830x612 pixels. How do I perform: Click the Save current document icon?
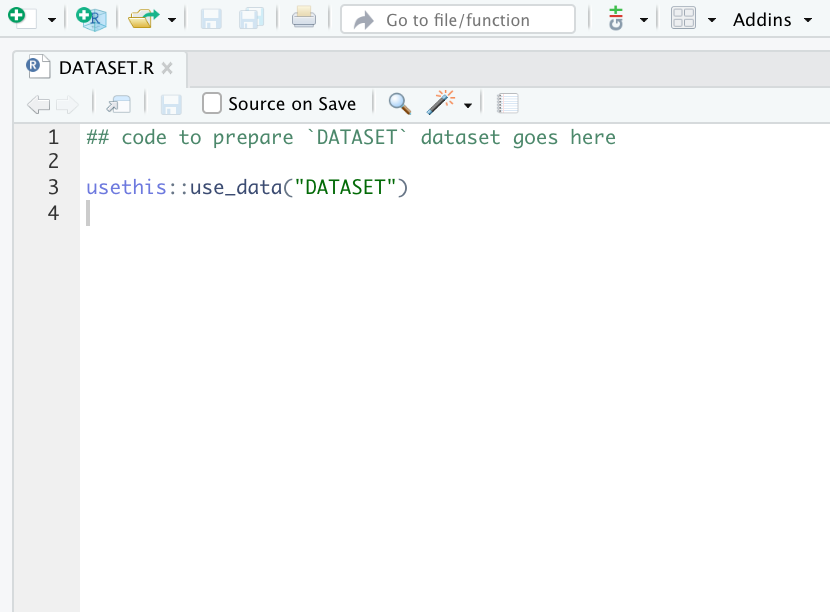pos(211,19)
